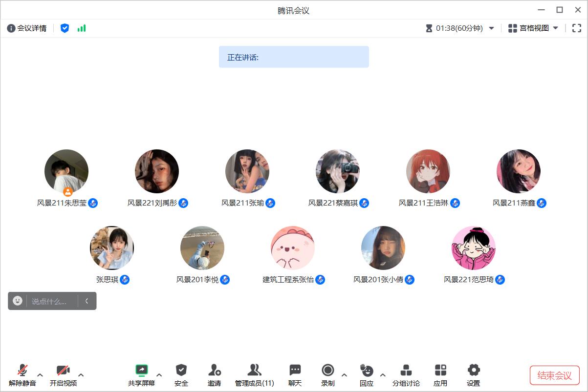The width and height of the screenshot is (588, 392).
Task: Expand the meeting timer dropdown arrow
Action: point(492,28)
